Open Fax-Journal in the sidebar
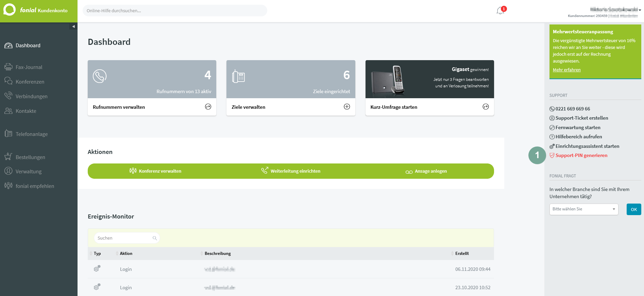Image resolution: width=644 pixels, height=296 pixels. (29, 67)
